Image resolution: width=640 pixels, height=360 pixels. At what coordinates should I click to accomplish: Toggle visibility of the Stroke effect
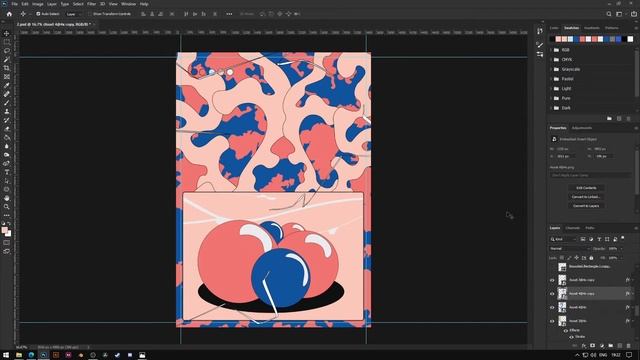(x=571, y=337)
